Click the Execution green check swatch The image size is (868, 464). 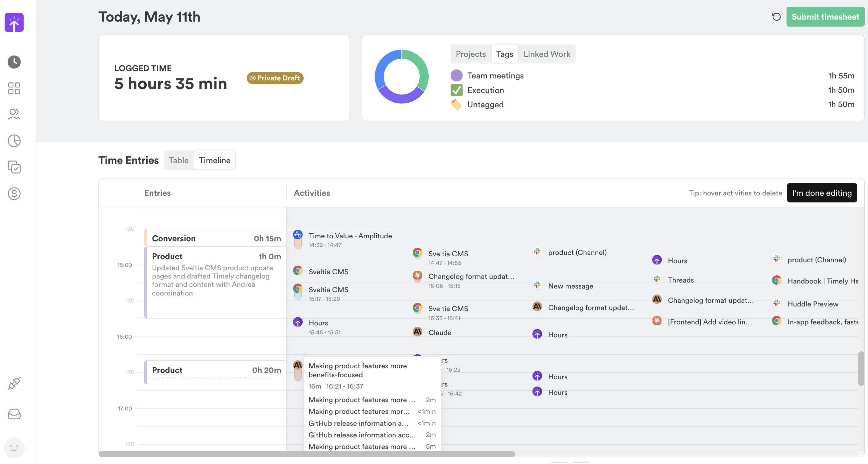point(456,90)
